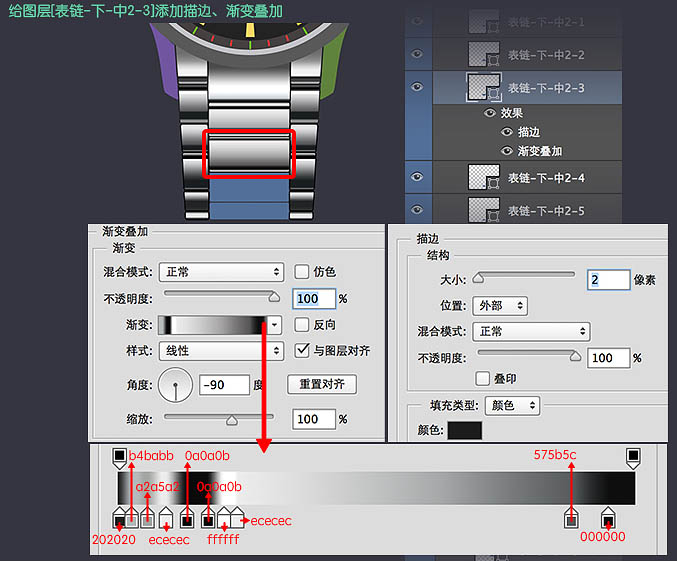Click the top-right opacity stop of gradient
This screenshot has height=561, width=677.
[x=633, y=457]
